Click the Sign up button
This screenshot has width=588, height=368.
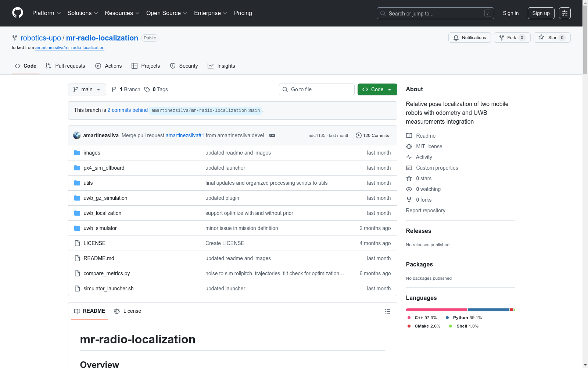point(541,13)
